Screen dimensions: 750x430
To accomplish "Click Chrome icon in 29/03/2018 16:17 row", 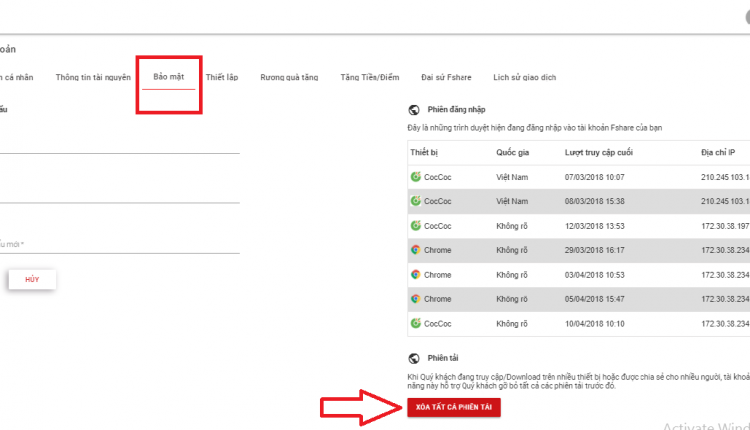I will pos(416,250).
